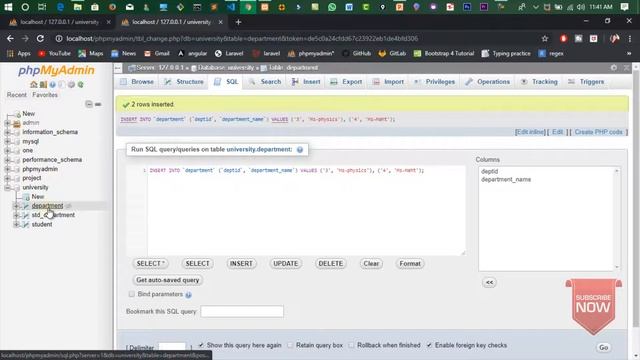This screenshot has width=640, height=360.
Task: Click the log out icon beside Home
Action: (x=43, y=84)
